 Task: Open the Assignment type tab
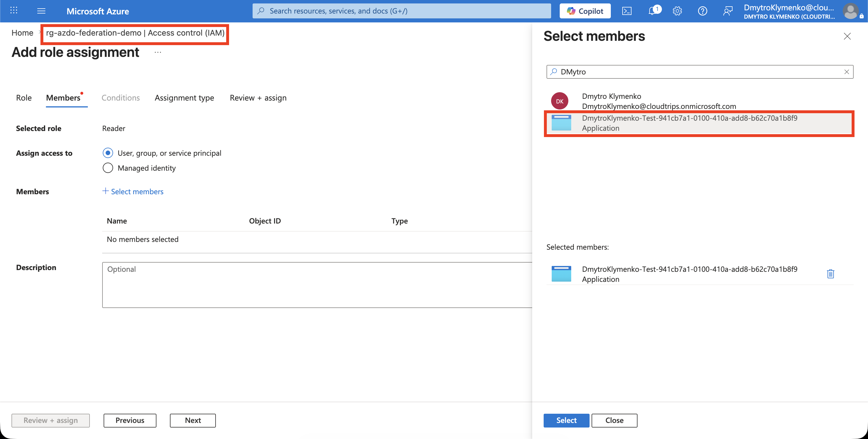pos(184,98)
